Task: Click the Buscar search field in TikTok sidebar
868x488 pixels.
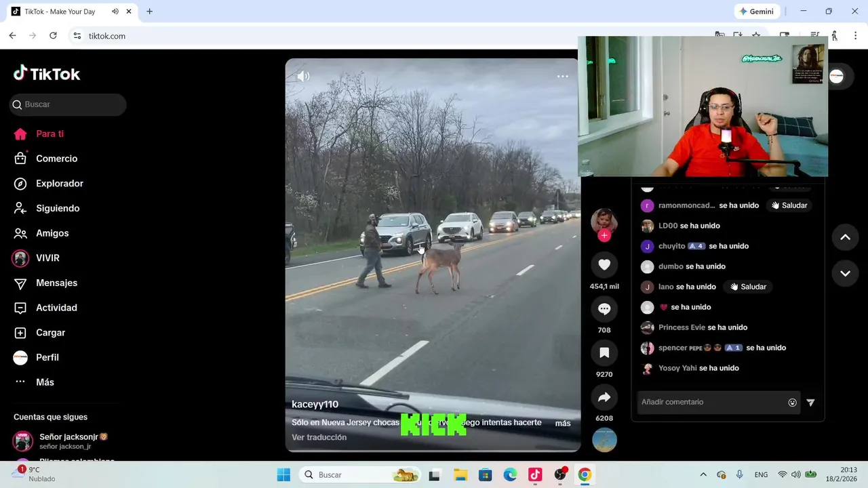Action: pyautogui.click(x=68, y=104)
